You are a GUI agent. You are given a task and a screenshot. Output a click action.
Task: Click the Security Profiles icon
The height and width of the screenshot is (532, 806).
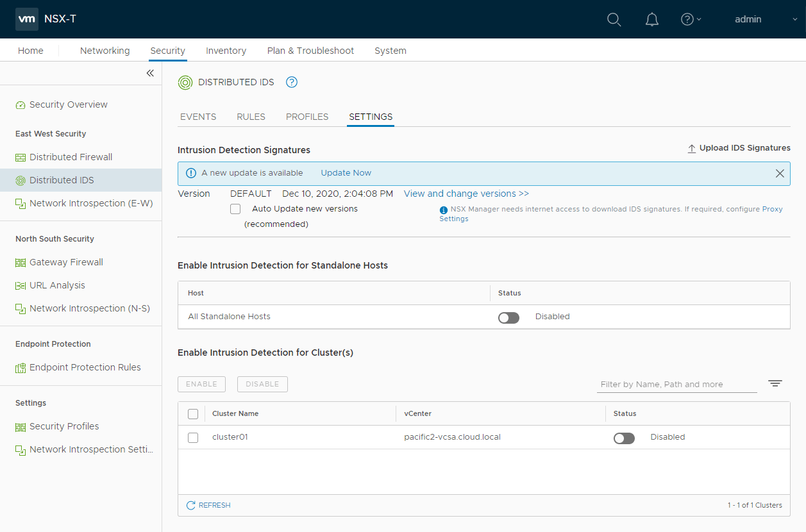(x=21, y=427)
